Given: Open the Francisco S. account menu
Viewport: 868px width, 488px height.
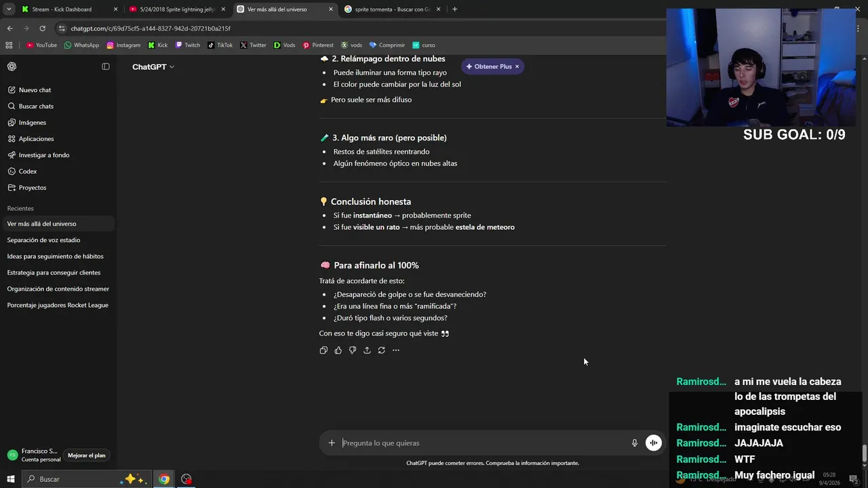Looking at the screenshot, I should pyautogui.click(x=33, y=455).
